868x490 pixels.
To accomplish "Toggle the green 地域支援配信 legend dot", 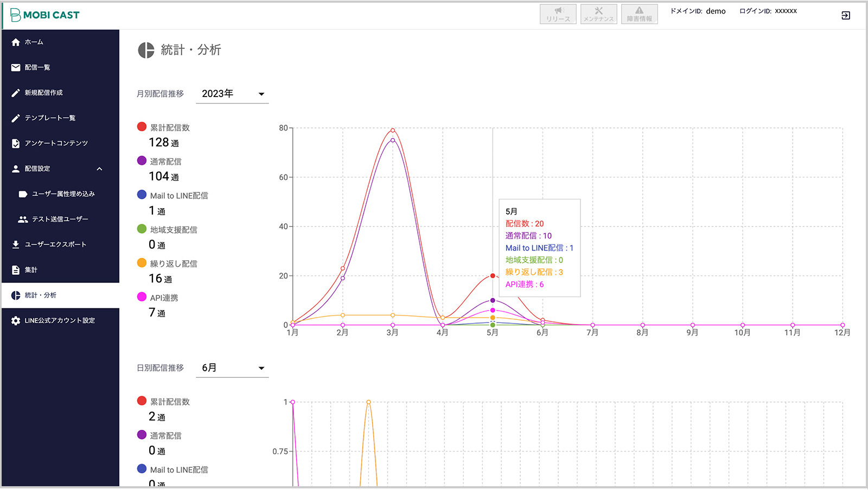I will [142, 229].
